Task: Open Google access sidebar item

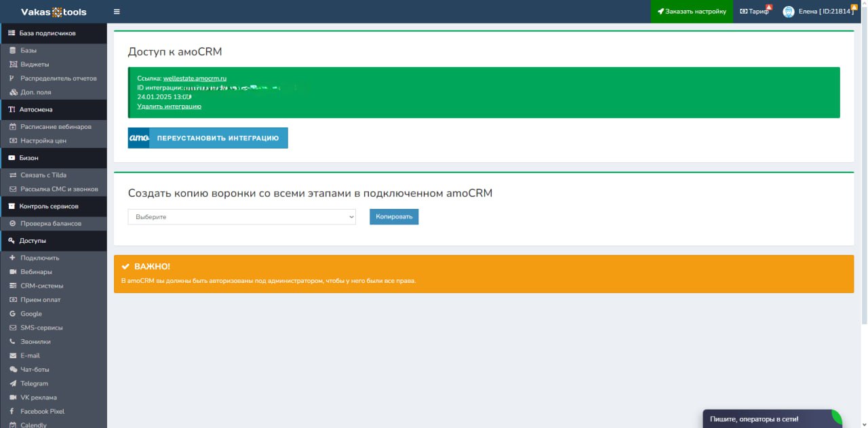Action: pos(31,314)
